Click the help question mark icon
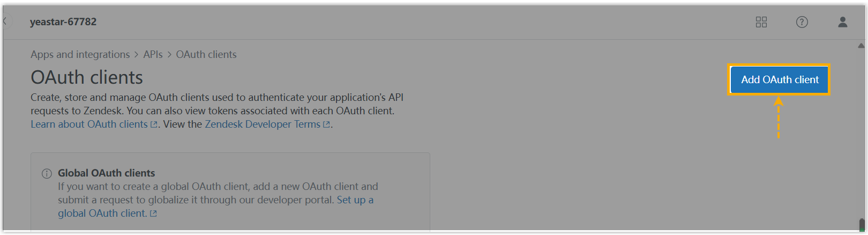 [802, 22]
